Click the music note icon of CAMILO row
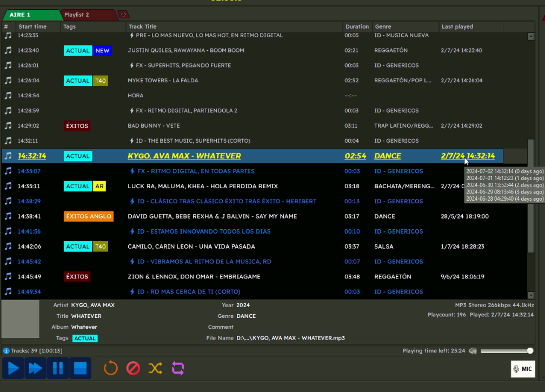Screen dimensions: 545x392 pyautogui.click(x=8, y=247)
